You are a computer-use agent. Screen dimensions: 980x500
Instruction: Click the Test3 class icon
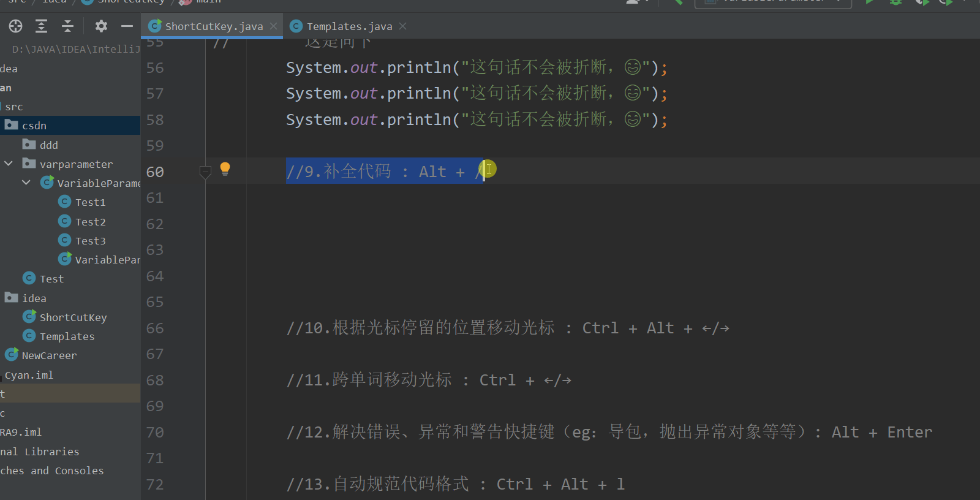click(64, 240)
